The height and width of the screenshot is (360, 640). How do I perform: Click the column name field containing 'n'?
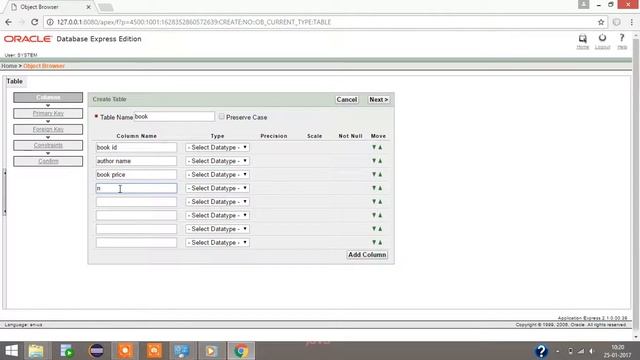pos(136,188)
